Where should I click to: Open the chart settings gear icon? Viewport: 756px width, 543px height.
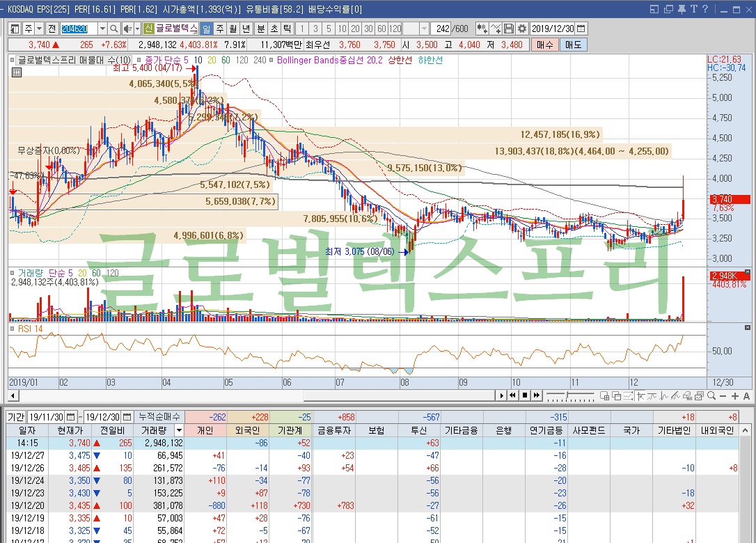click(521, 29)
